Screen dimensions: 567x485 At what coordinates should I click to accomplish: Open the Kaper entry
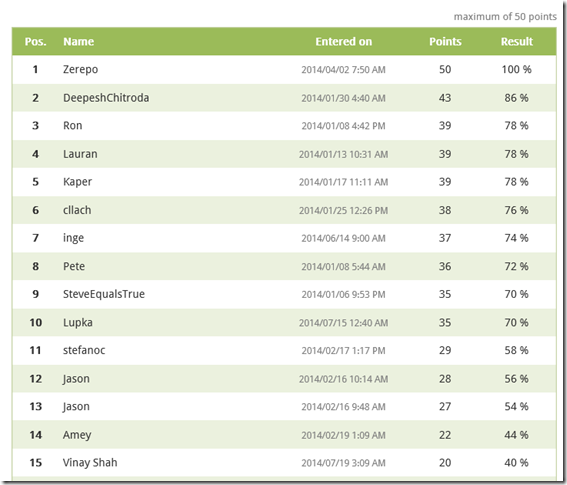pyautogui.click(x=77, y=182)
